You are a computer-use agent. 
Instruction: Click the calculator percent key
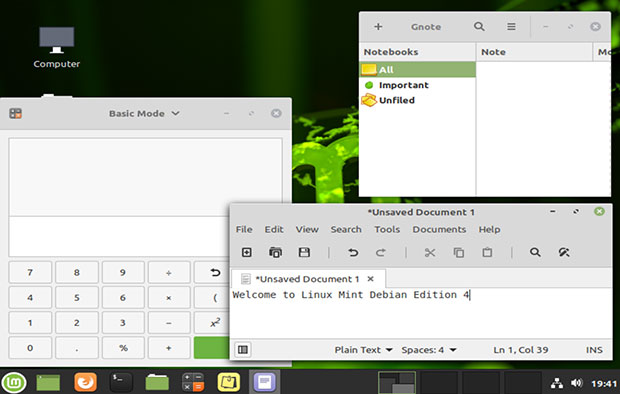pyautogui.click(x=123, y=348)
